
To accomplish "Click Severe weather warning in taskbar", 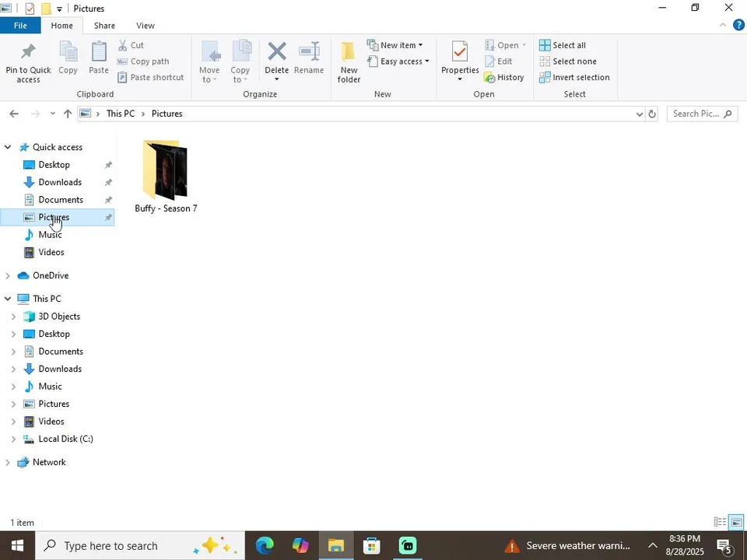I will 567,546.
